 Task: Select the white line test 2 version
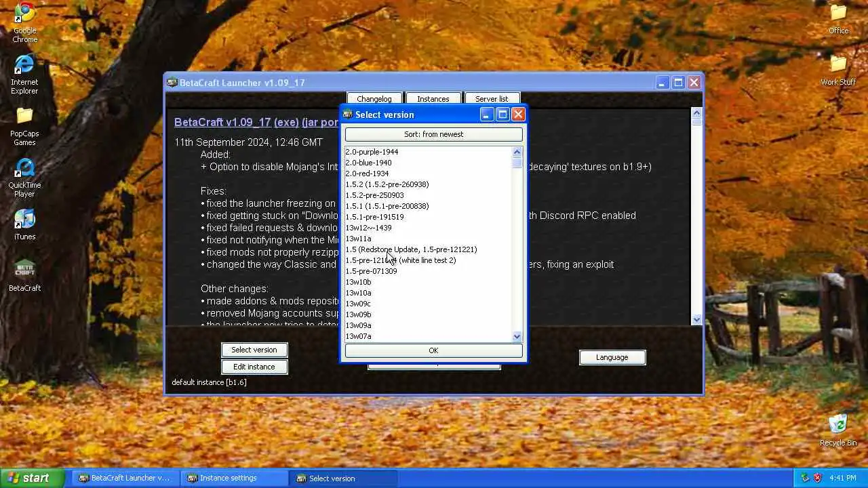pos(429,260)
